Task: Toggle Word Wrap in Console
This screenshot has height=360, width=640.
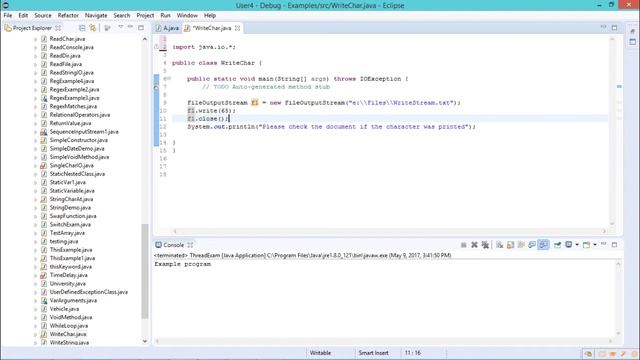Action: pos(521,245)
